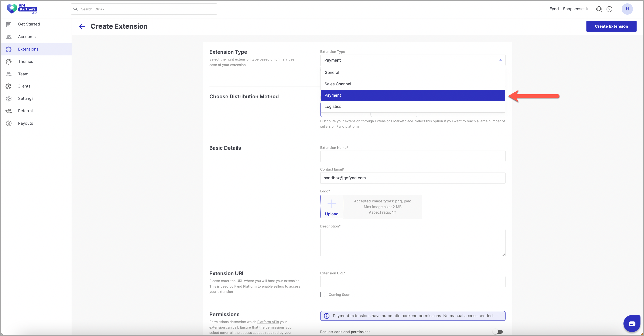Screen dimensions: 644x336
Task: Go to Team page in sidebar
Action: pyautogui.click(x=37, y=74)
